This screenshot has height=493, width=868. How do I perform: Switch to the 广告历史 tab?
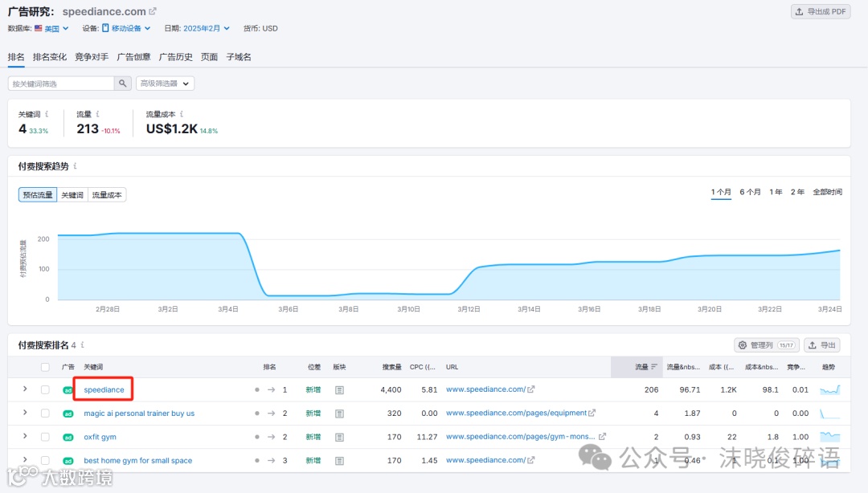[175, 57]
